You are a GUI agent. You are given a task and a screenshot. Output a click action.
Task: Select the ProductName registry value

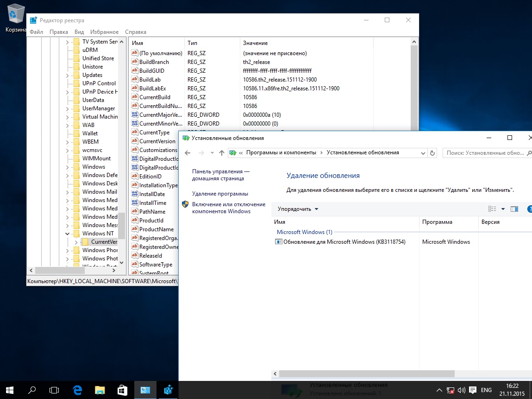click(x=156, y=229)
